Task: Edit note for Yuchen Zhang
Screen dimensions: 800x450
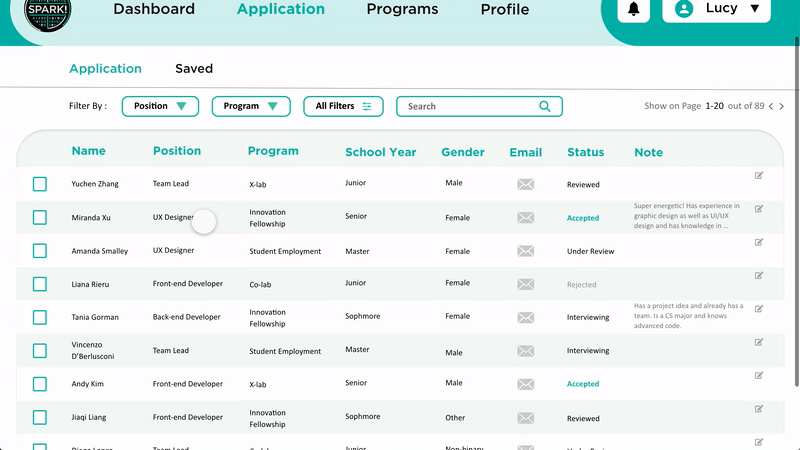Action: click(759, 176)
